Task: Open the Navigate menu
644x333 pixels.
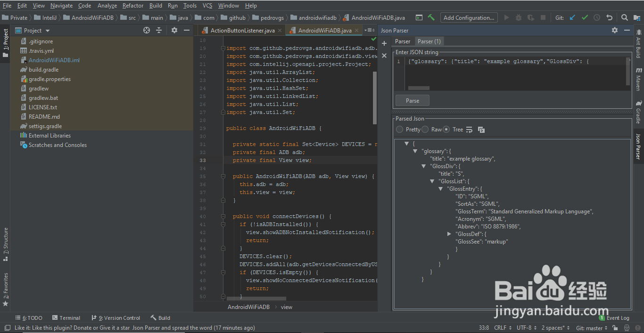Action: click(62, 6)
